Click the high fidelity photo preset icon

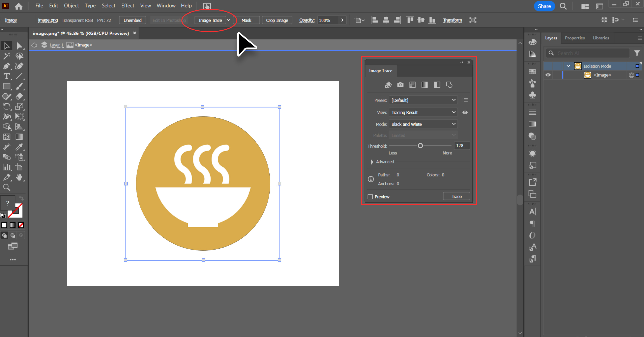pos(400,85)
